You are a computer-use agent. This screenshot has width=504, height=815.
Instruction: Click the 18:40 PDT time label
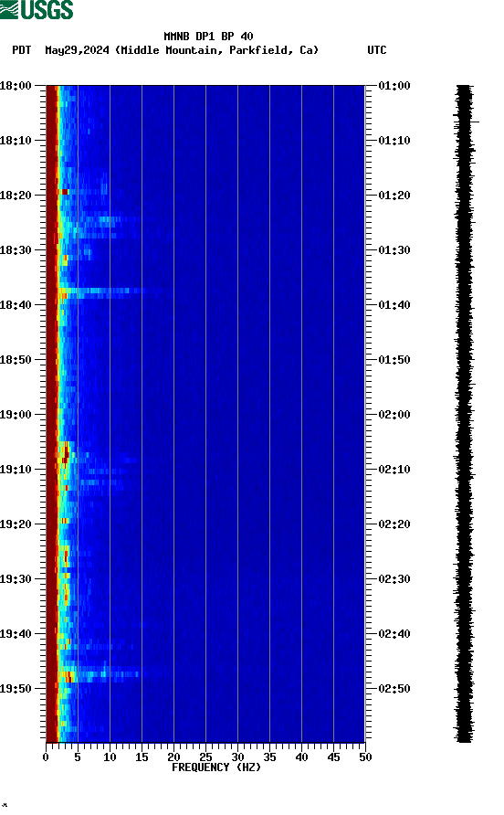16,304
